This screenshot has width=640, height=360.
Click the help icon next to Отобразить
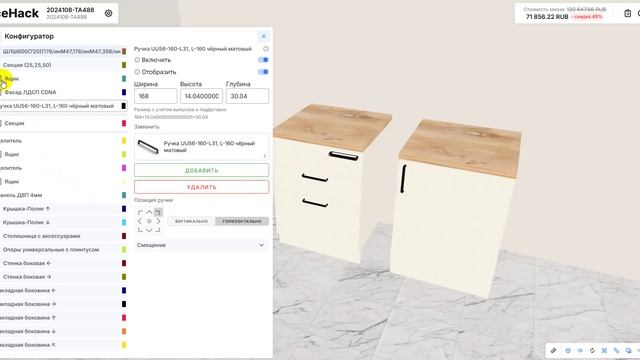pos(137,72)
